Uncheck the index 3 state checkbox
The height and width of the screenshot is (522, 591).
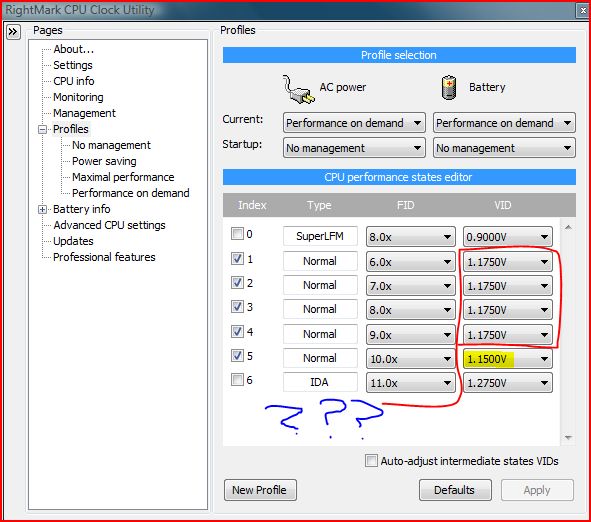(x=237, y=307)
